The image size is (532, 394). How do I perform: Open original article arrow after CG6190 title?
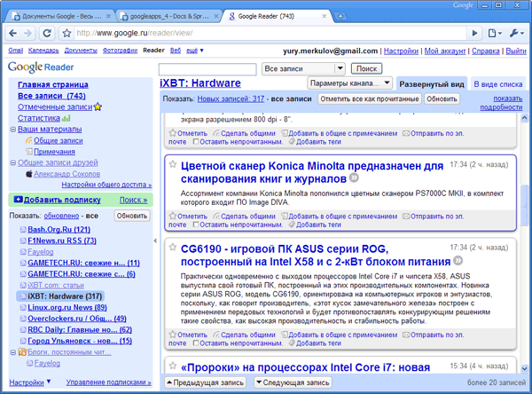[458, 261]
